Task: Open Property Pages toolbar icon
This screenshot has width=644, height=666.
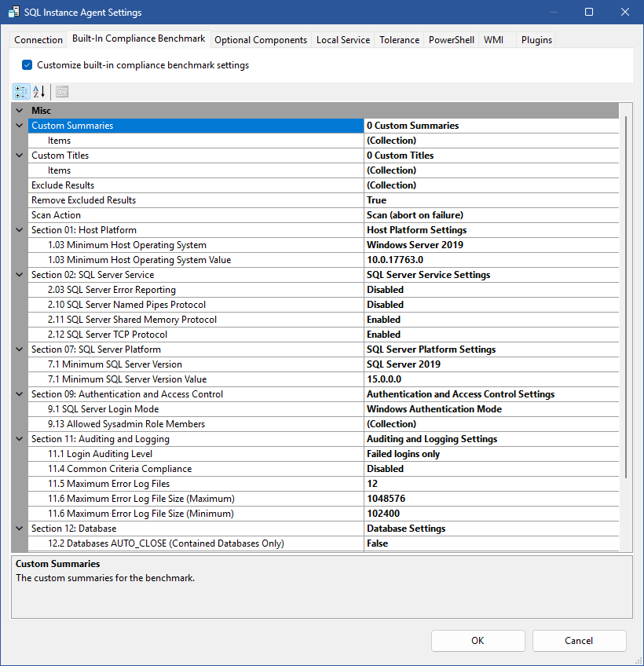Action: click(x=62, y=91)
